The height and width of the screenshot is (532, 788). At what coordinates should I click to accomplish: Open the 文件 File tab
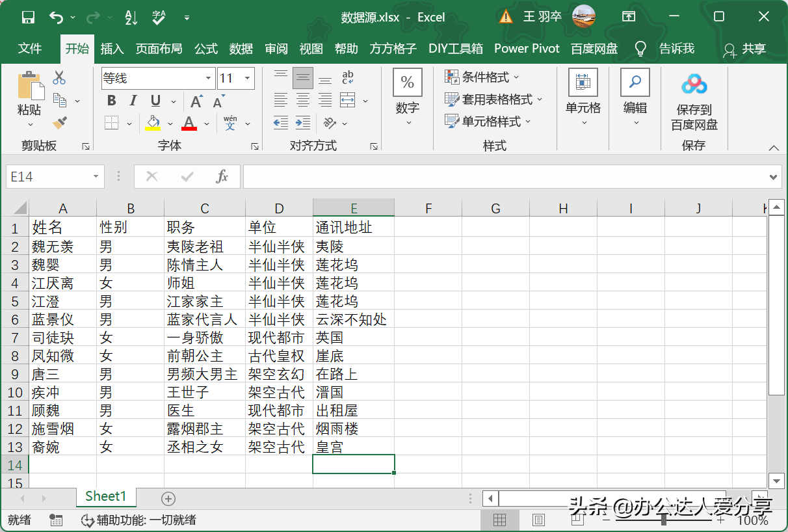30,49
